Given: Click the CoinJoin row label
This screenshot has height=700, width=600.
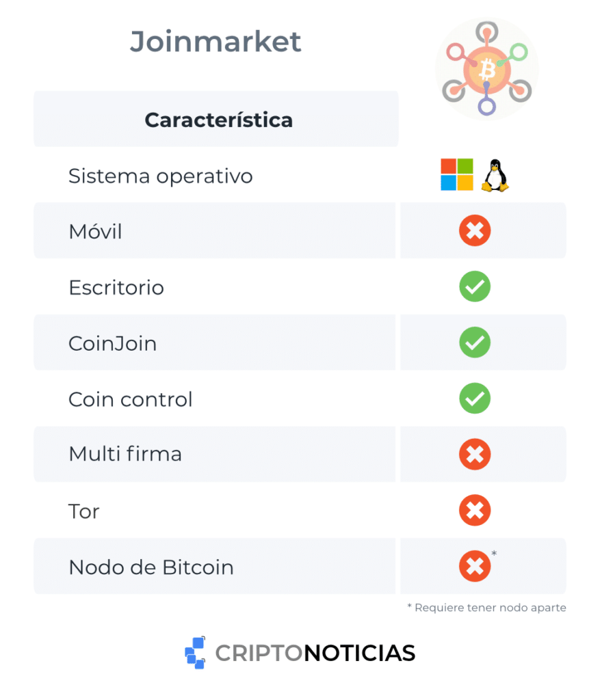Looking at the screenshot, I should 113,343.
